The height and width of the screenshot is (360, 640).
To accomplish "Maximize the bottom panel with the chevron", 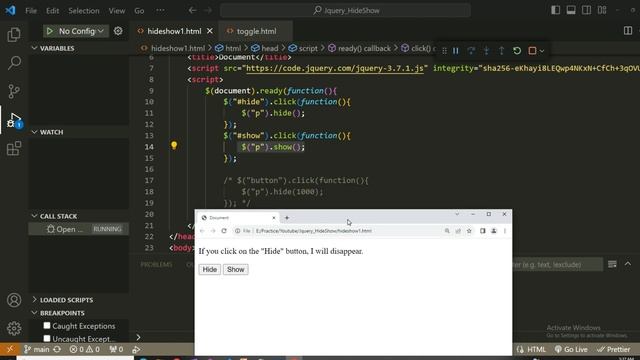I will pos(628,264).
